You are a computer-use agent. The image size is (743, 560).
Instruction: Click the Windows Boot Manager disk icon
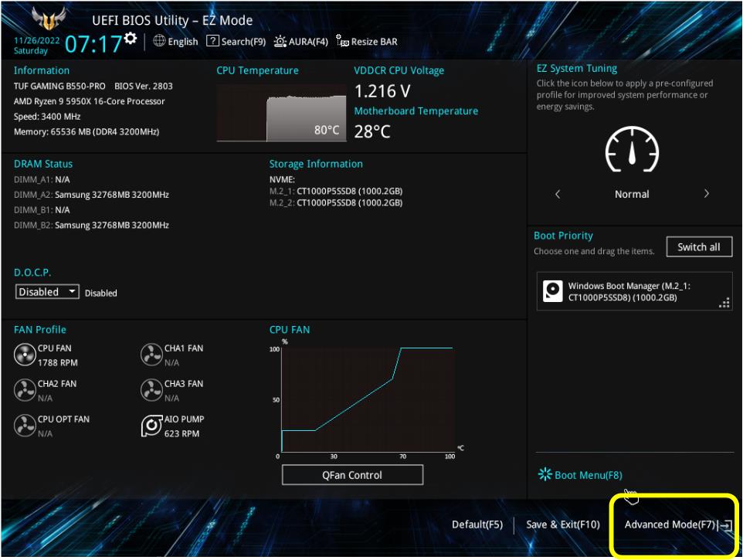click(x=552, y=291)
